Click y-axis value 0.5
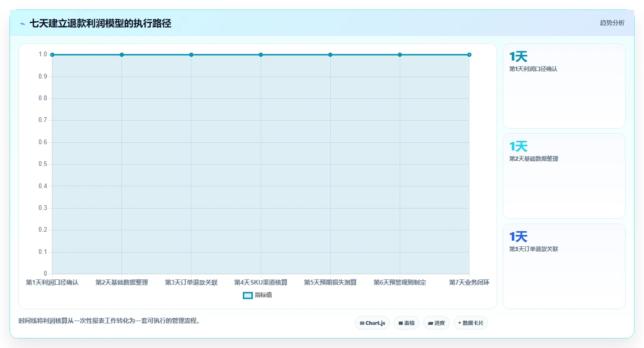644x348 pixels. tap(43, 164)
